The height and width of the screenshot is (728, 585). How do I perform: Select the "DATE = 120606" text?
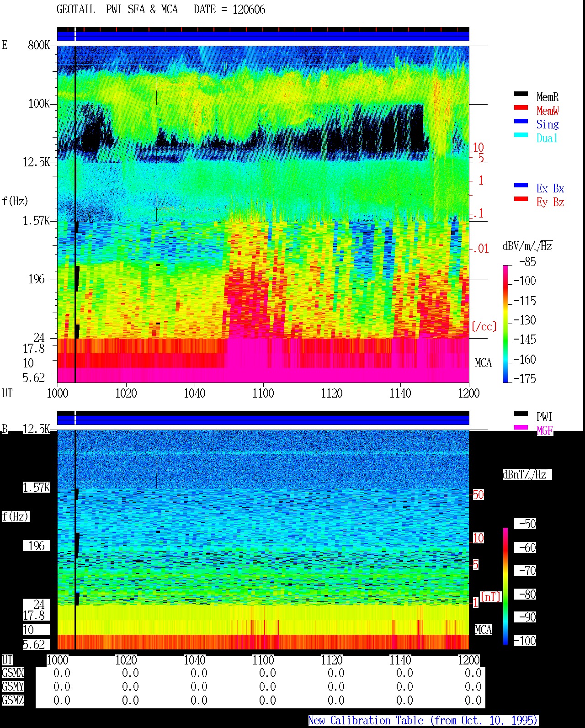click(229, 10)
